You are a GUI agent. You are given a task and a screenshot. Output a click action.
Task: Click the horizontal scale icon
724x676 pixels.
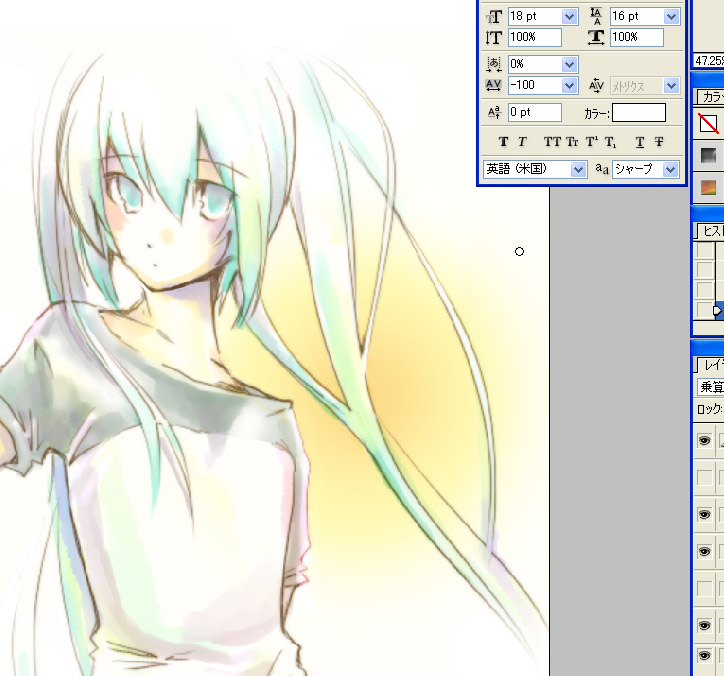[596, 37]
